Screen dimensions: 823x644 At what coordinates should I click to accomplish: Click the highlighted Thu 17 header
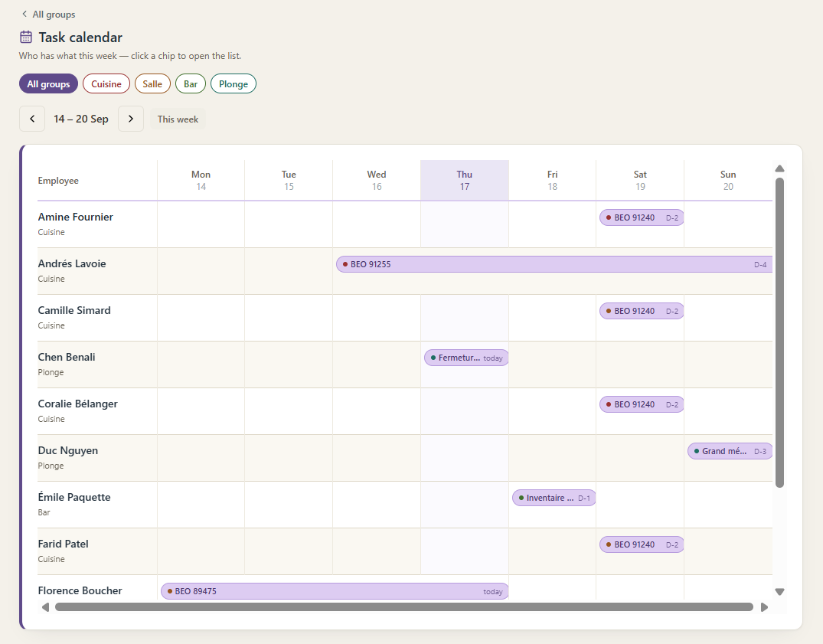point(465,180)
